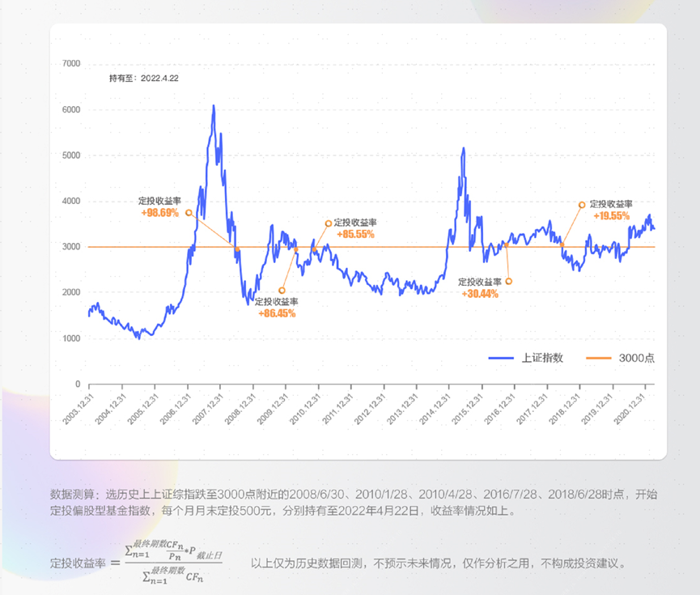The image size is (700, 595).
Task: Click the 2015.12.31 x-axis date label
Action: pos(469,409)
